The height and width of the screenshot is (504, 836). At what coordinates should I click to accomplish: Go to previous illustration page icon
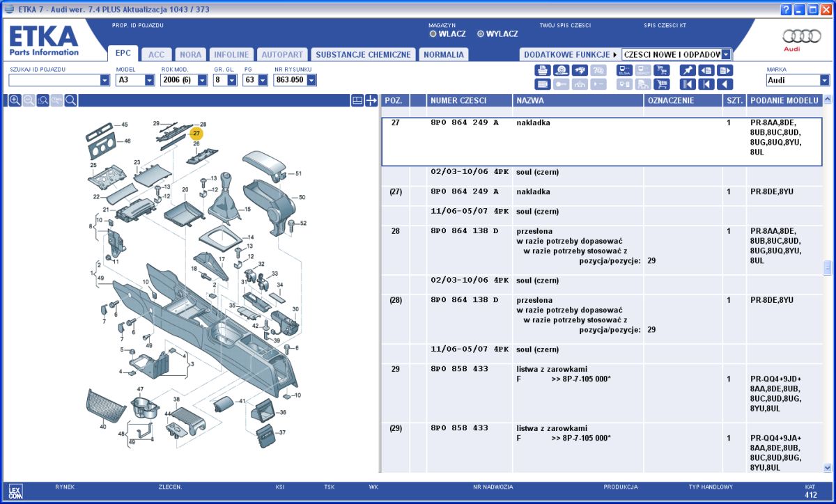[x=706, y=70]
